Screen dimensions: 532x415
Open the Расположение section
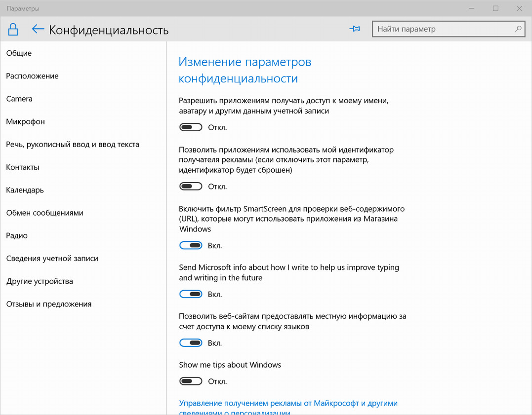(32, 76)
